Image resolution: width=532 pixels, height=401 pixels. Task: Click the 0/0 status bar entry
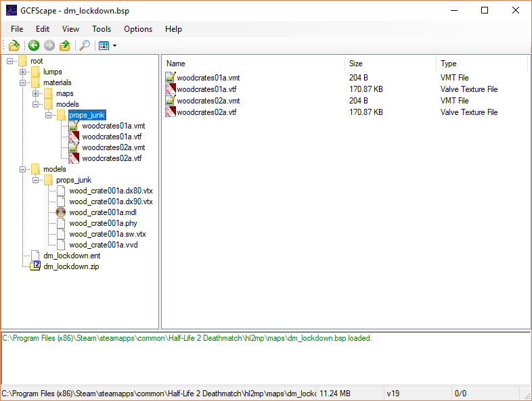[x=460, y=394]
